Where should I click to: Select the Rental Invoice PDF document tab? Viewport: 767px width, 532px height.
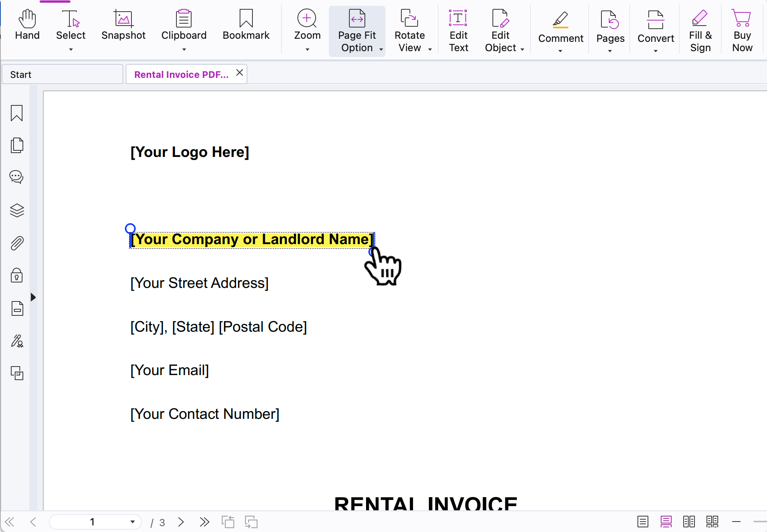click(181, 74)
